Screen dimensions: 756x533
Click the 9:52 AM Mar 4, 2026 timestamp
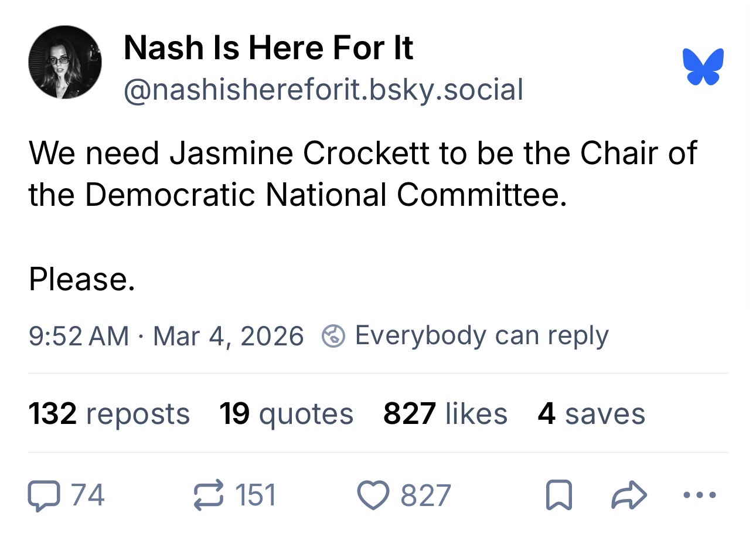coord(166,336)
